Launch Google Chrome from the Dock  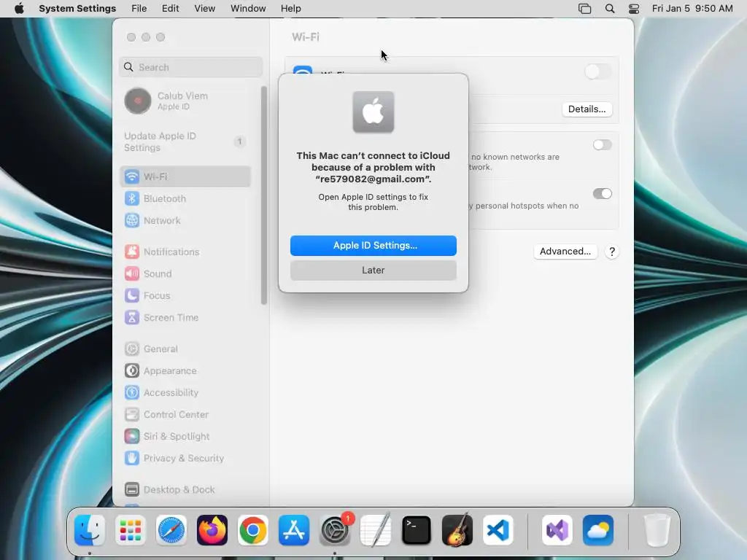[253, 530]
